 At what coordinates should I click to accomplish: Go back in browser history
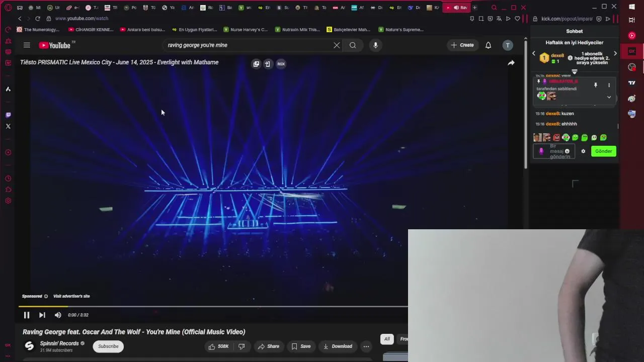[x=20, y=19]
